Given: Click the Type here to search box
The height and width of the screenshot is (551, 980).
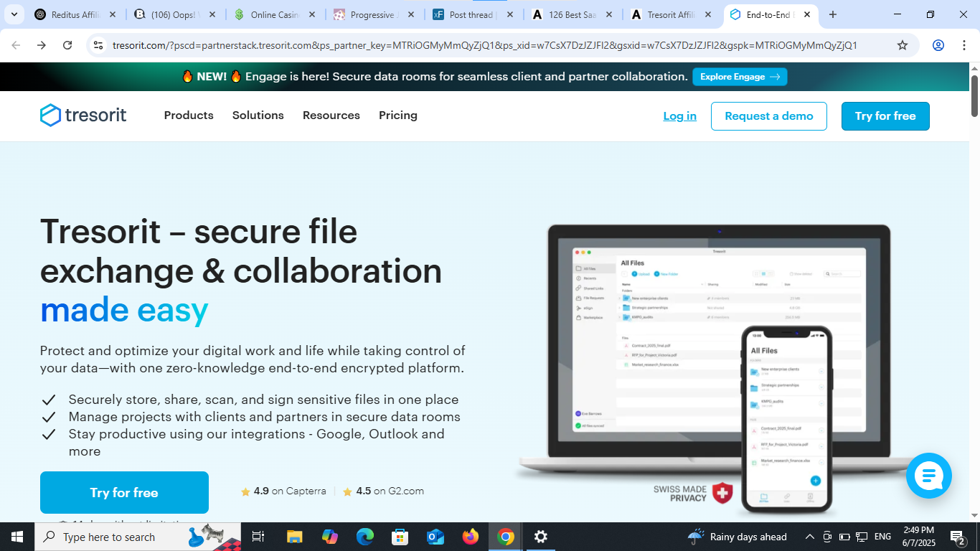Looking at the screenshot, I should point(138,537).
